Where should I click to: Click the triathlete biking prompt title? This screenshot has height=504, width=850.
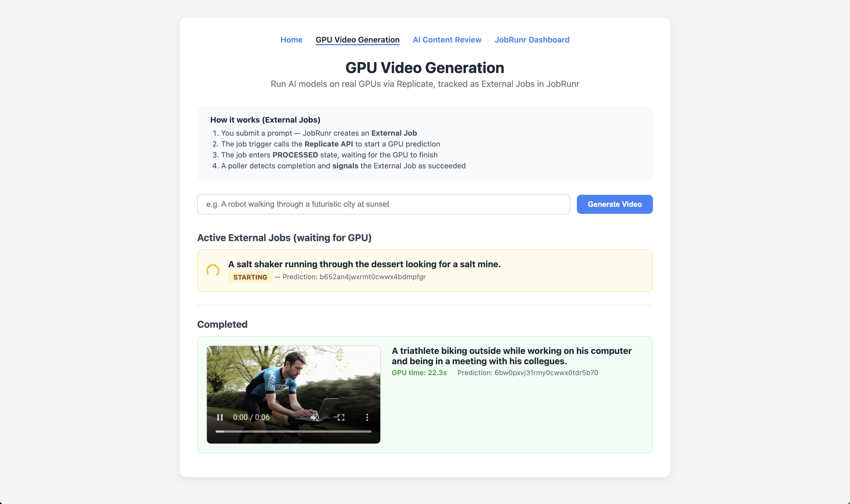point(511,356)
